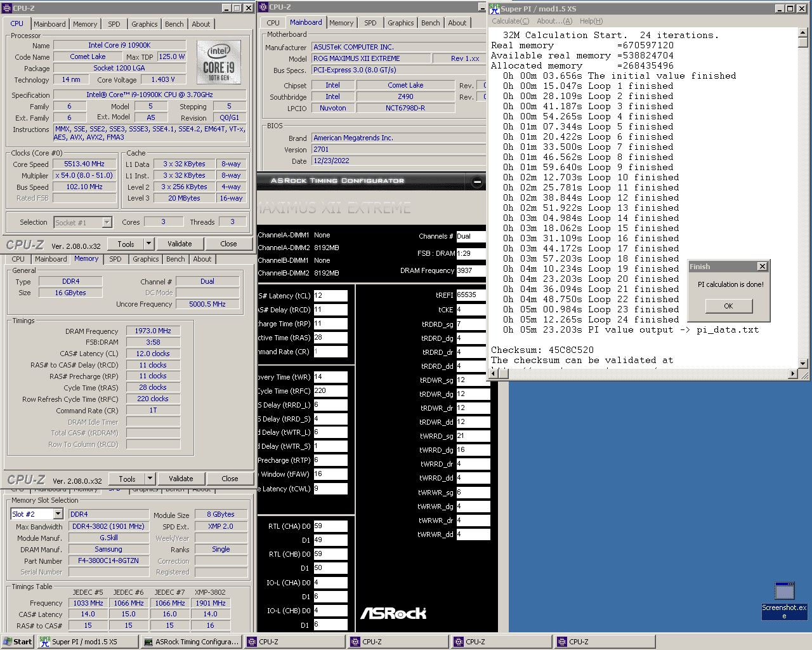Open the Help menu in Super PI
The height and width of the screenshot is (650, 812).
591,21
